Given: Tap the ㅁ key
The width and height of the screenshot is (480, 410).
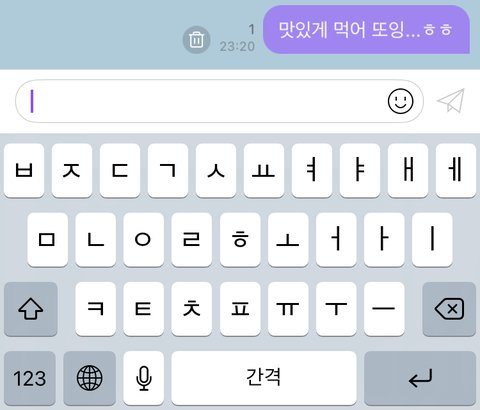Looking at the screenshot, I should [x=48, y=239].
